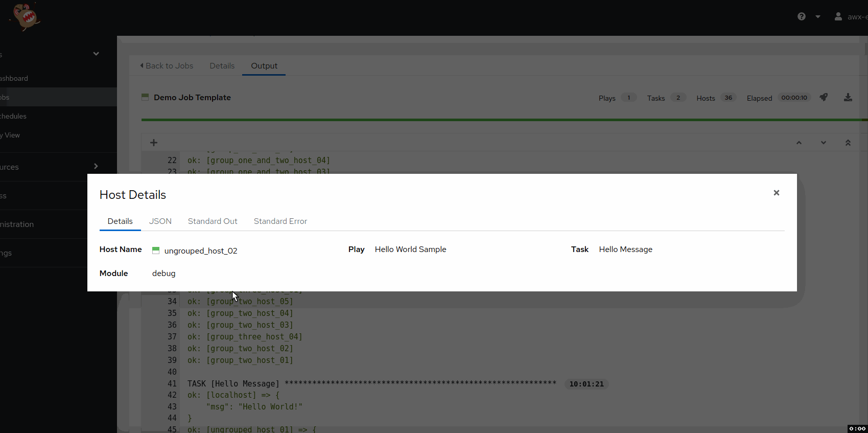Click the green job progress bar
Screen dimensions: 868x433
click(x=504, y=120)
